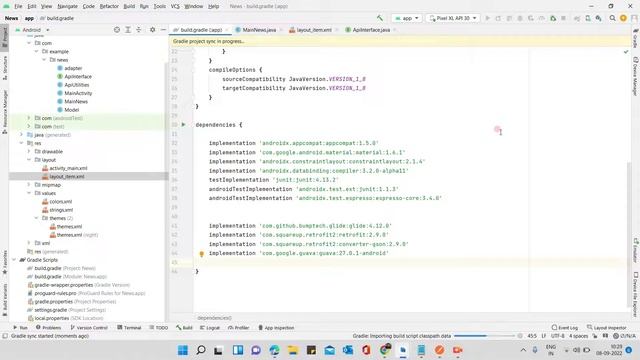The width and height of the screenshot is (640, 360).
Task: Click the editor vertical scrollbar
Action: click(629, 235)
